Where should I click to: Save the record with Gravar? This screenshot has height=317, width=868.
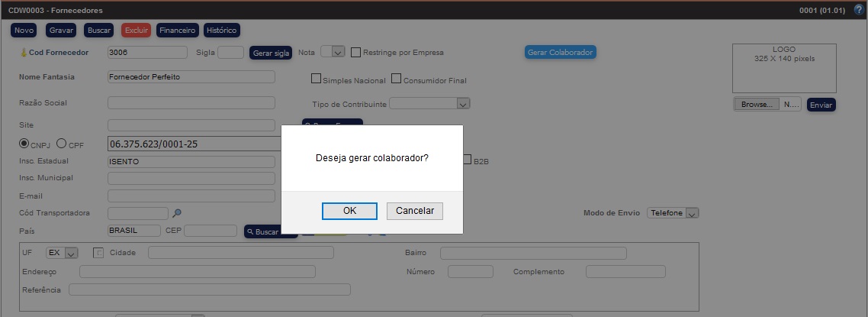(x=61, y=31)
